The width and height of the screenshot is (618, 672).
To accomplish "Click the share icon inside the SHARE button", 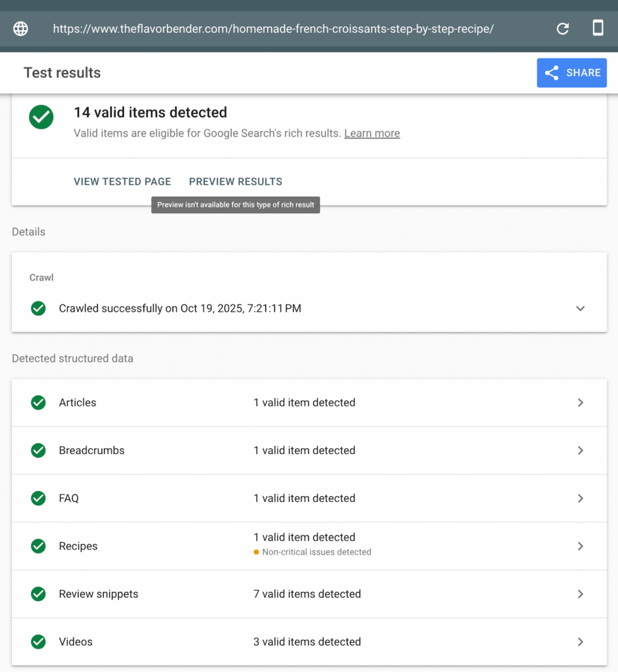I will coord(552,72).
